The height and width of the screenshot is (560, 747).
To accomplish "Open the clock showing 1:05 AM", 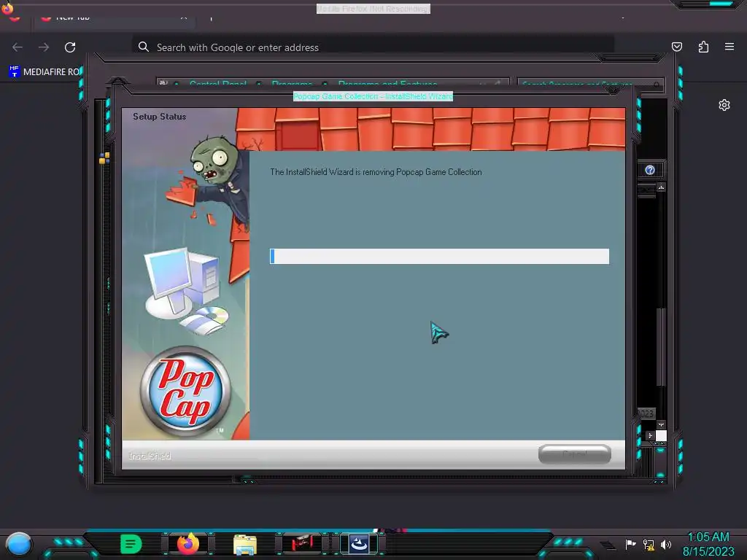I will [708, 544].
